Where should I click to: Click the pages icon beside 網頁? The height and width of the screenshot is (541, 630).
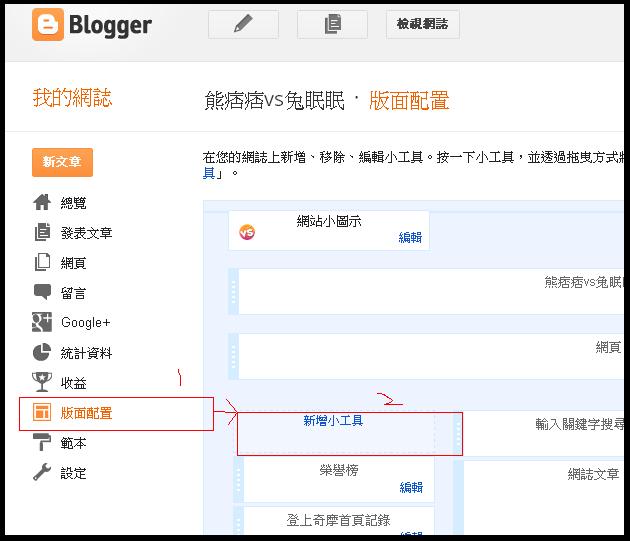[x=42, y=262]
